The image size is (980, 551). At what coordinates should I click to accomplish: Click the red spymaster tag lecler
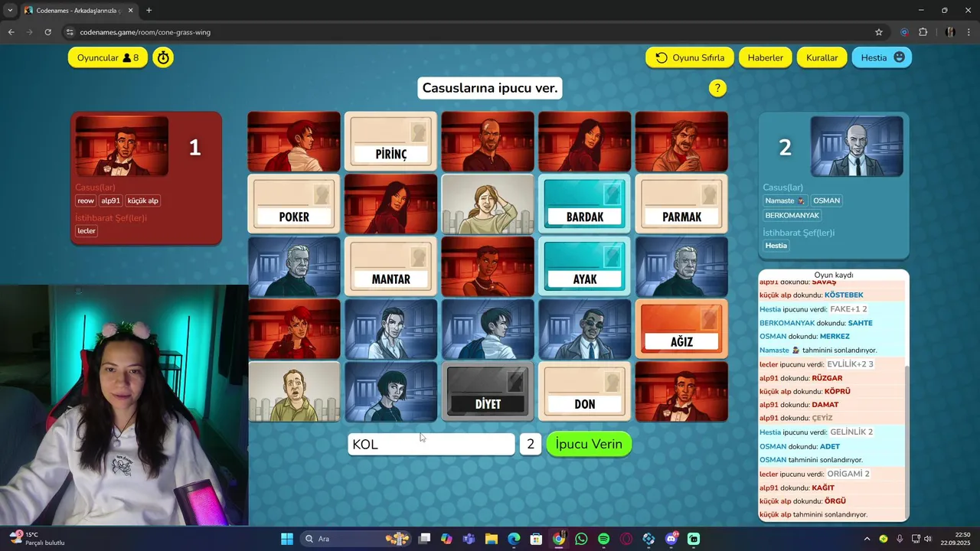[x=87, y=230]
